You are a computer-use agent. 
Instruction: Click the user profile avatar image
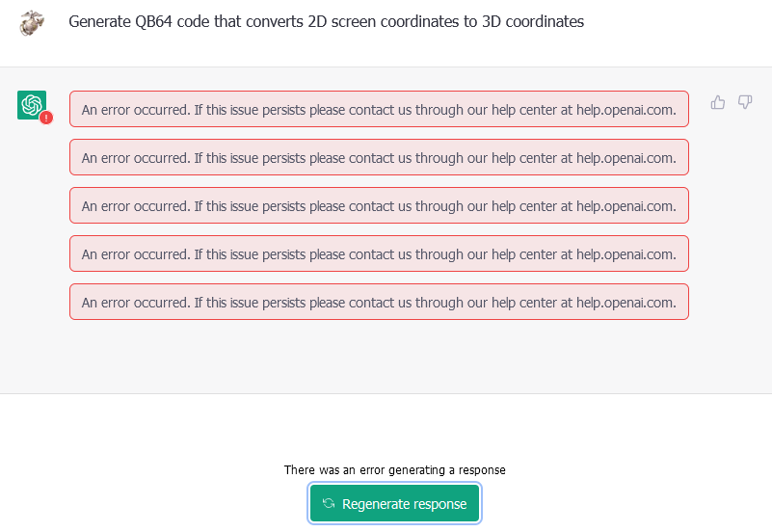[32, 22]
